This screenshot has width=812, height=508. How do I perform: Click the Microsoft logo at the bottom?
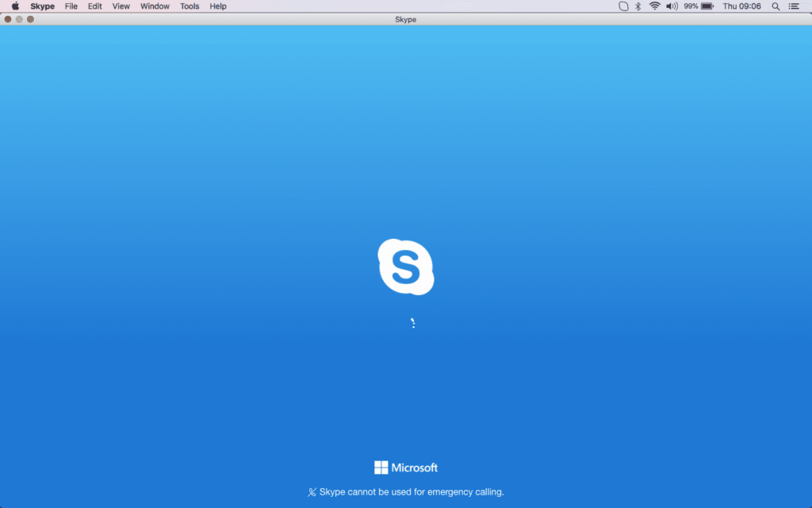click(x=406, y=468)
